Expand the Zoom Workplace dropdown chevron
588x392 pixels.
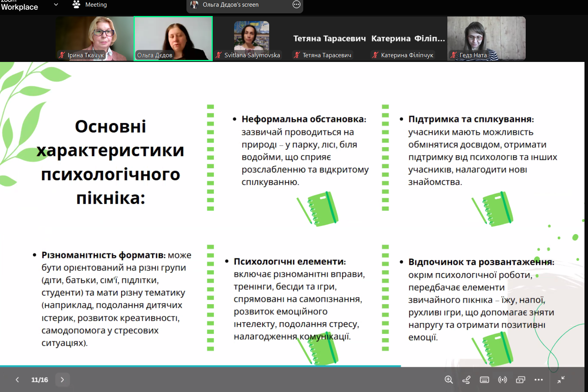(x=56, y=5)
